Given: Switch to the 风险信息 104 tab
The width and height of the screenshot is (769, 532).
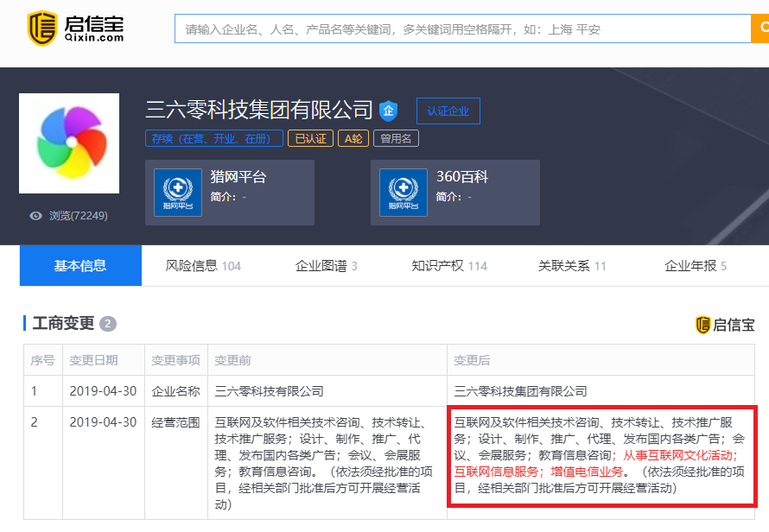Looking at the screenshot, I should 203,266.
